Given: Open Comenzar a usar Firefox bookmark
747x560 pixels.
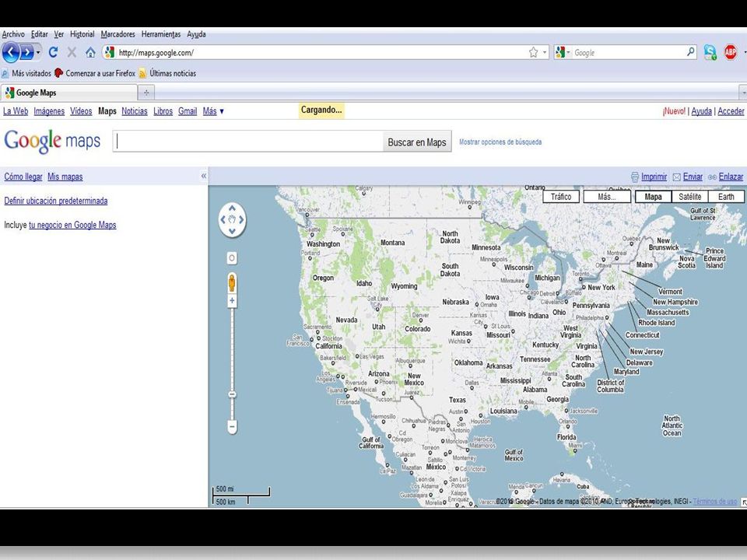Looking at the screenshot, I should click(x=95, y=73).
